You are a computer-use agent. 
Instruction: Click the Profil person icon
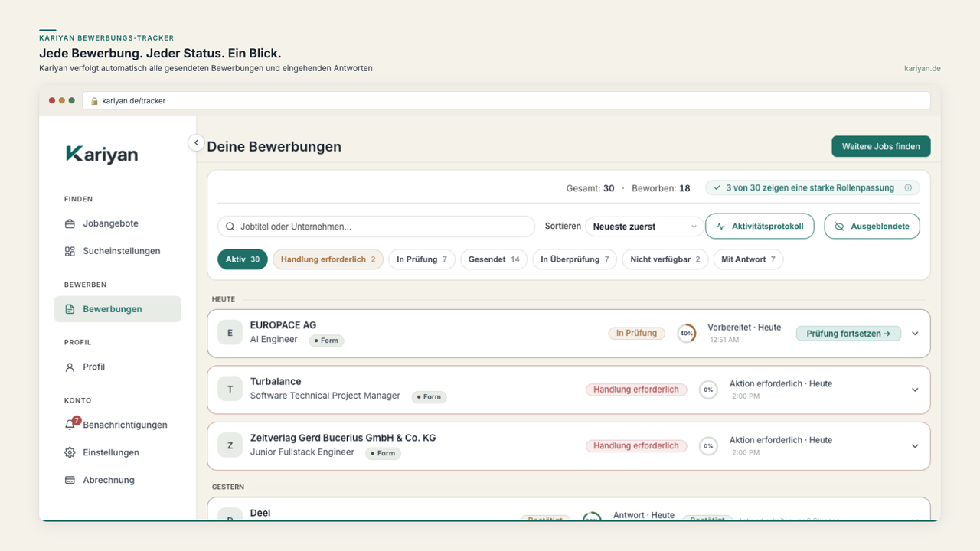pos(70,367)
